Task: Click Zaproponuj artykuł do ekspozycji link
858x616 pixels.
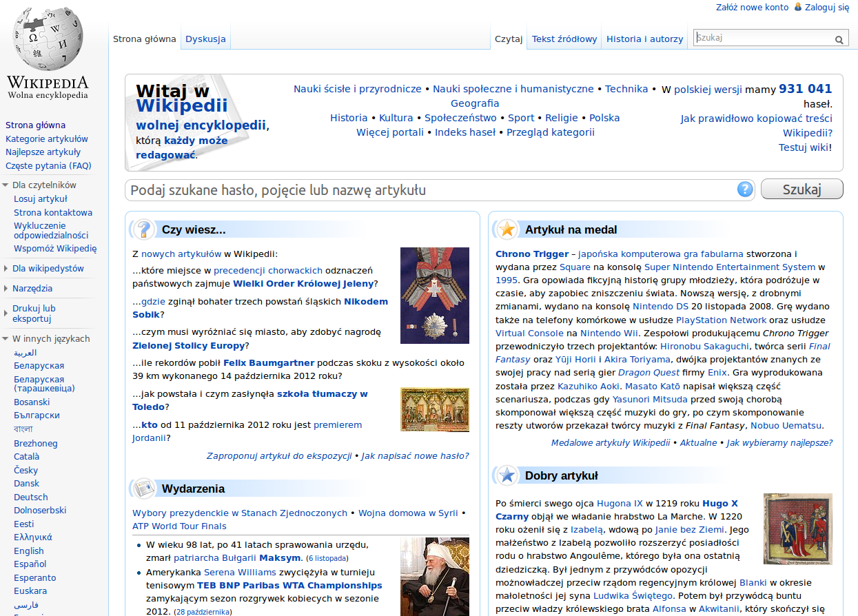Action: click(279, 455)
